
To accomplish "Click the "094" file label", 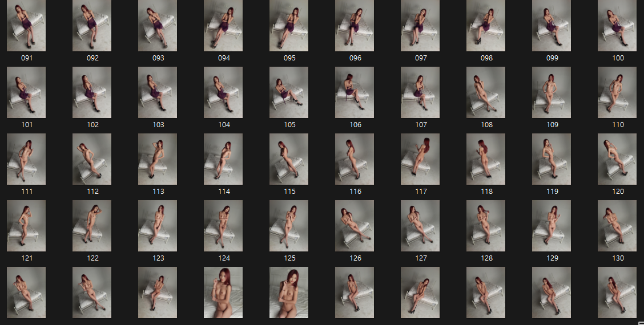I will click(x=224, y=58).
